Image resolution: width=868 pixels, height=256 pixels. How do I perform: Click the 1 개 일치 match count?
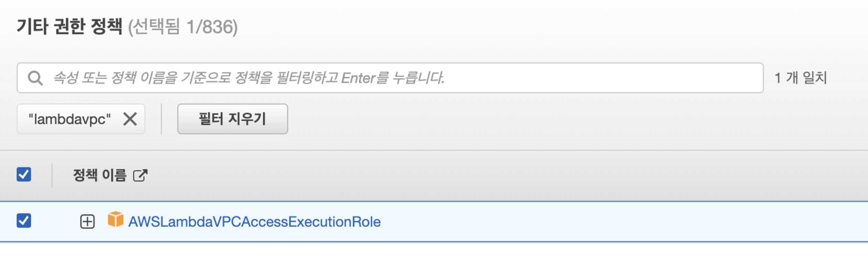[801, 78]
